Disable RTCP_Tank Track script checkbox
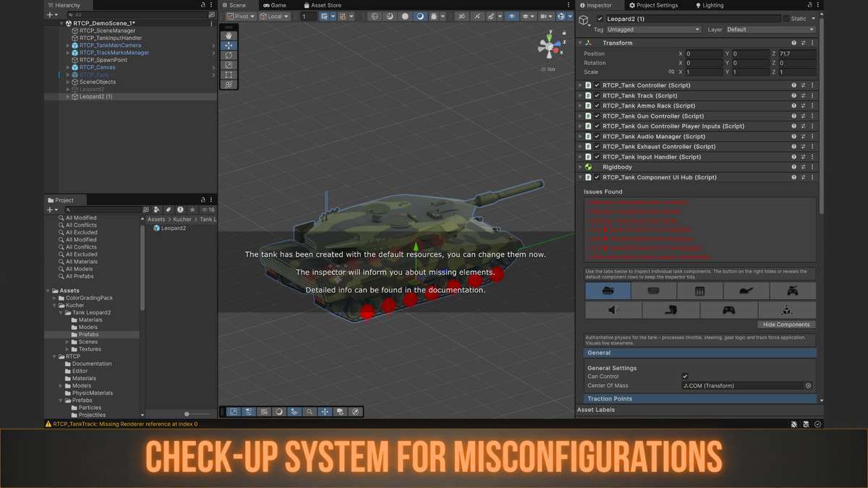This screenshot has height=488, width=868. [x=597, y=95]
